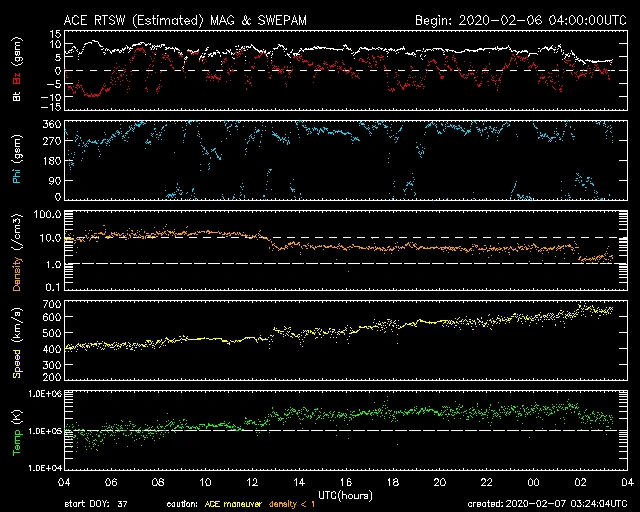Select the yellow Speed (km/s) axis label
The height and width of the screenshot is (512, 640).
click(17, 341)
